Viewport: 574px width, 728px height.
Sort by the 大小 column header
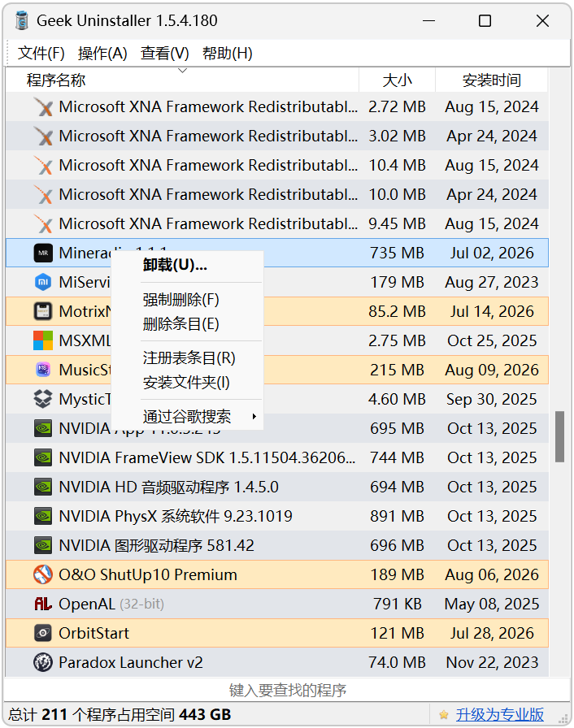pos(397,80)
